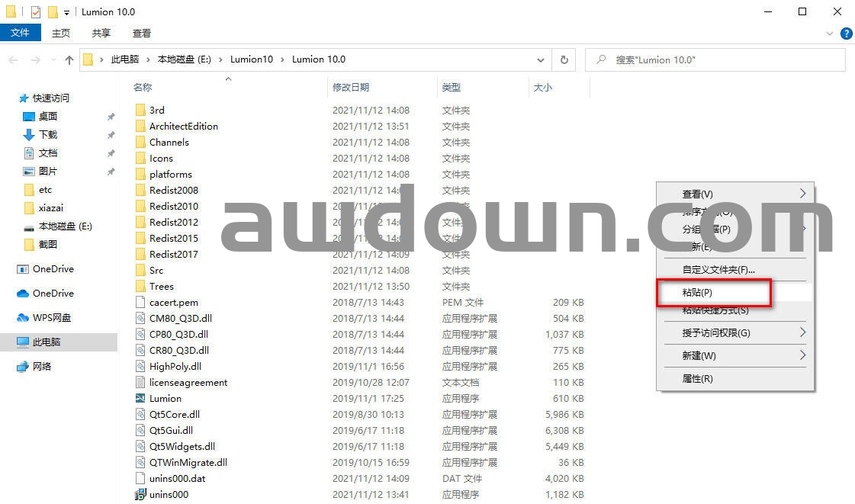Click the Lumion application icon in file list

tap(140, 398)
